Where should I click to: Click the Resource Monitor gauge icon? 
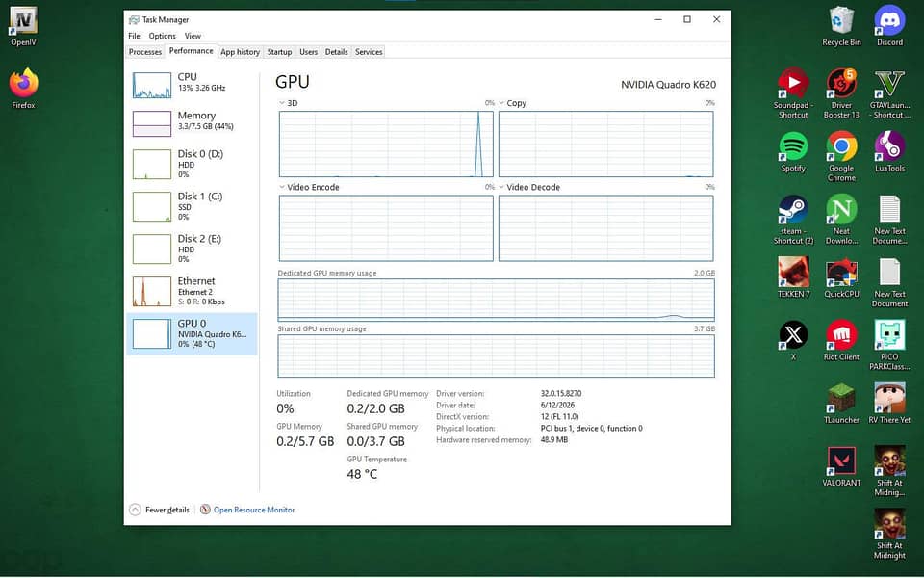[205, 509]
